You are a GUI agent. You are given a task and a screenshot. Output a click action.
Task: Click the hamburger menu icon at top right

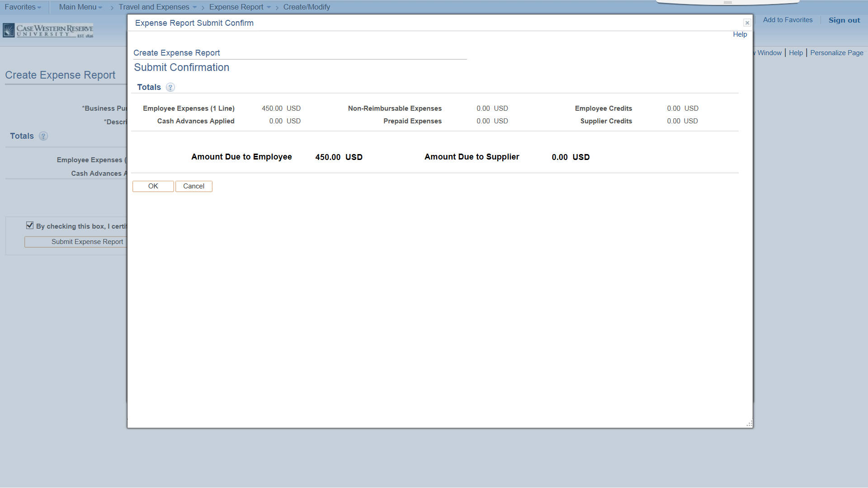[x=728, y=2]
